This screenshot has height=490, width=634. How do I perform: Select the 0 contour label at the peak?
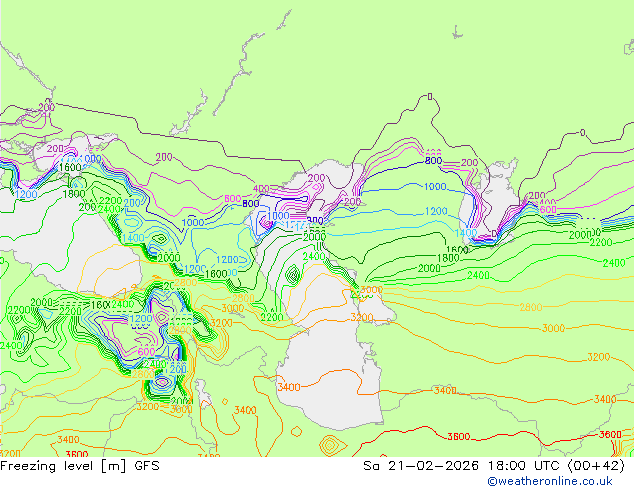pyautogui.click(x=430, y=97)
